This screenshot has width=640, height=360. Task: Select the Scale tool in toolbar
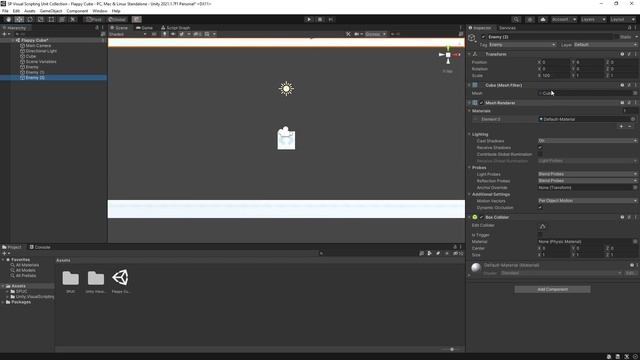40,19
